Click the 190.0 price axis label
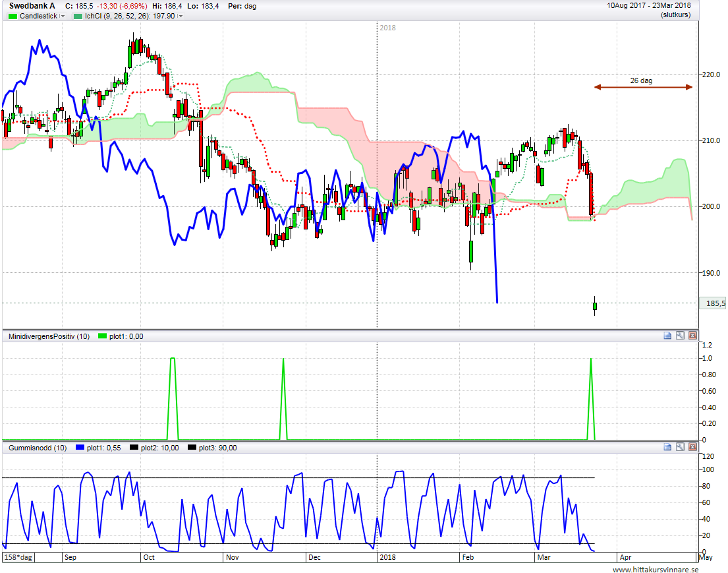728x573 pixels. (x=712, y=273)
